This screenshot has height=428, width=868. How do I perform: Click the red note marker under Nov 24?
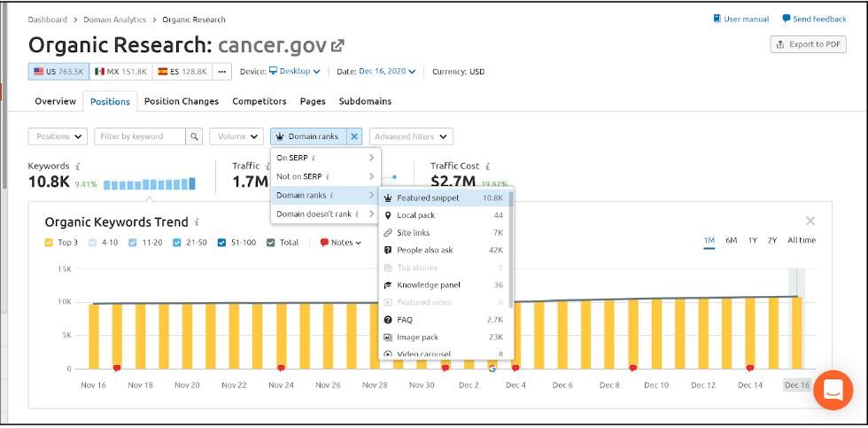[x=281, y=369]
